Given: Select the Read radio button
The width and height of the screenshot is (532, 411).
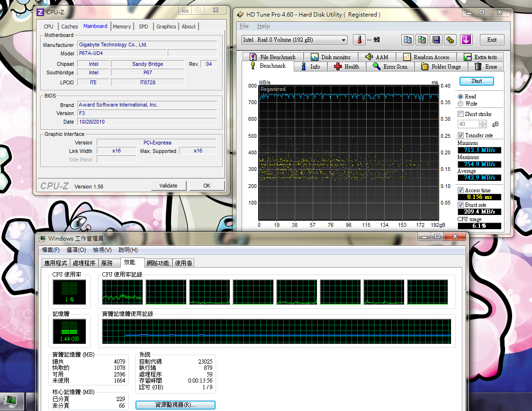Looking at the screenshot, I should click(x=460, y=97).
